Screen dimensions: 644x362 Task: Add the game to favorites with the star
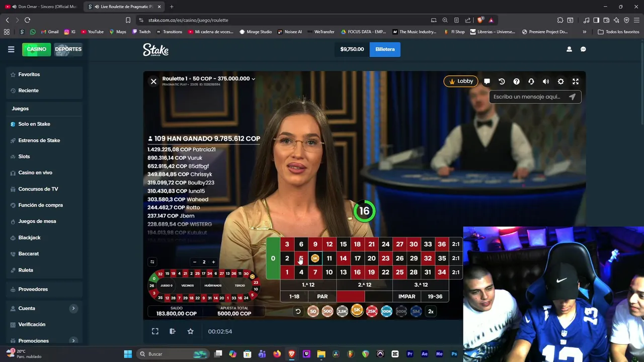(x=190, y=331)
